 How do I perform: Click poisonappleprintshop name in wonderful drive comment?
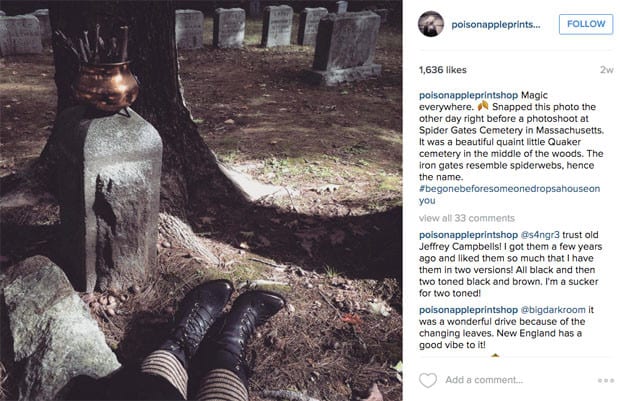point(468,310)
